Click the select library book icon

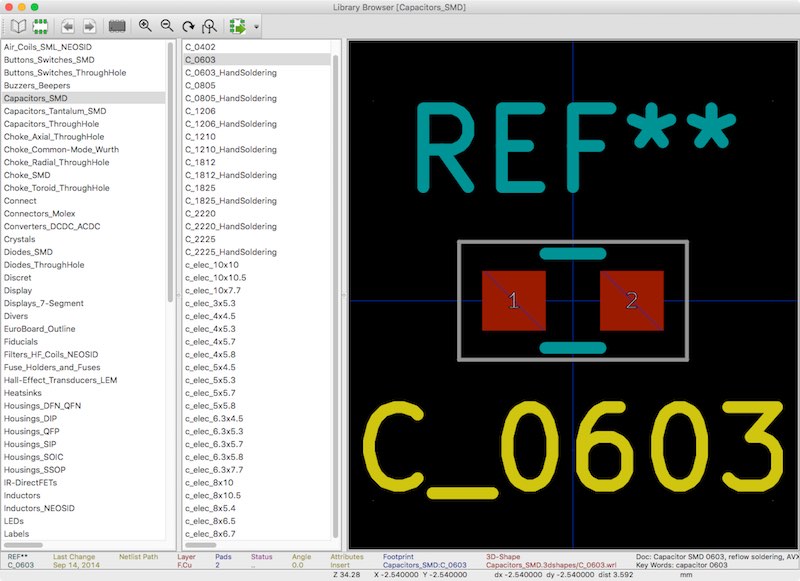tap(18, 26)
